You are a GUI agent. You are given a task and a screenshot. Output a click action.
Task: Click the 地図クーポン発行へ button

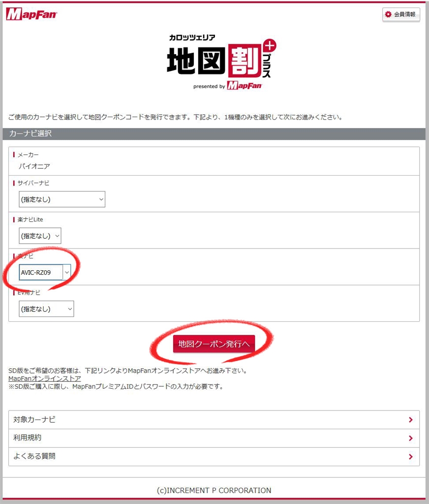click(214, 344)
